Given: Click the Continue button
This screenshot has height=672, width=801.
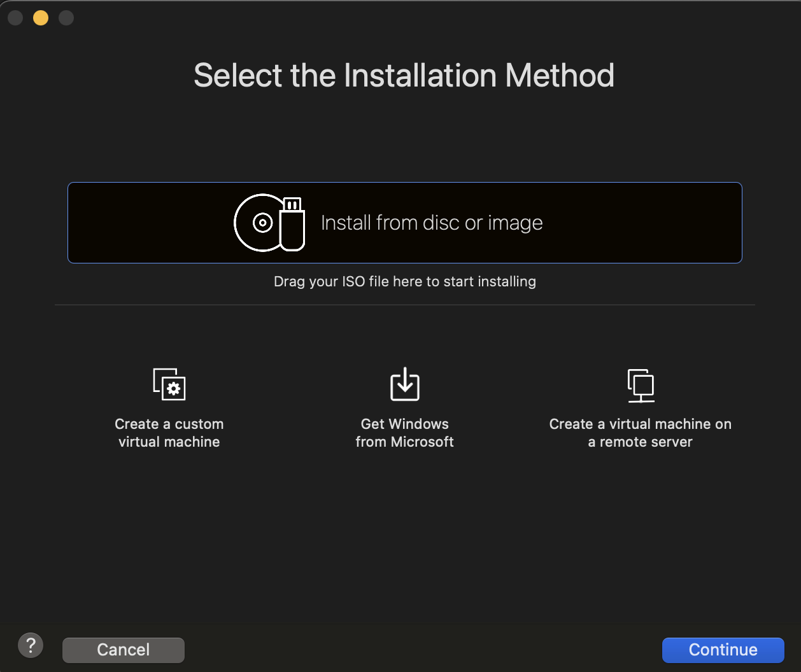Looking at the screenshot, I should point(723,650).
